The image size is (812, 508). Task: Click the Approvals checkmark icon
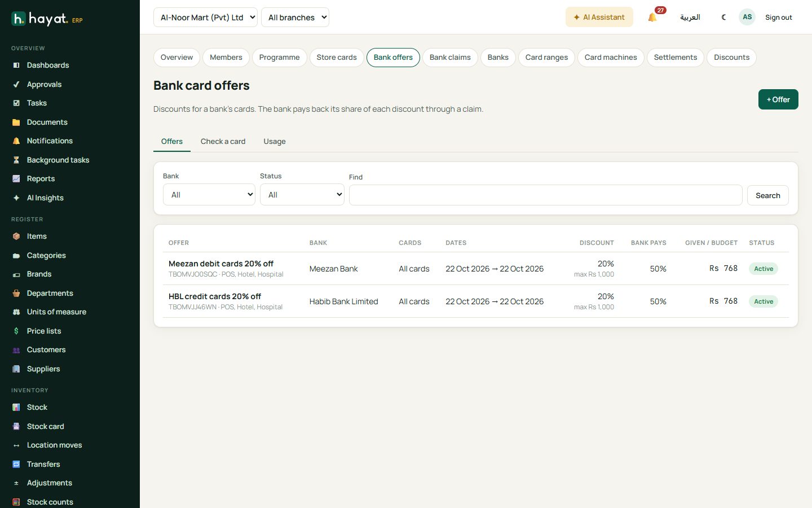tap(16, 85)
